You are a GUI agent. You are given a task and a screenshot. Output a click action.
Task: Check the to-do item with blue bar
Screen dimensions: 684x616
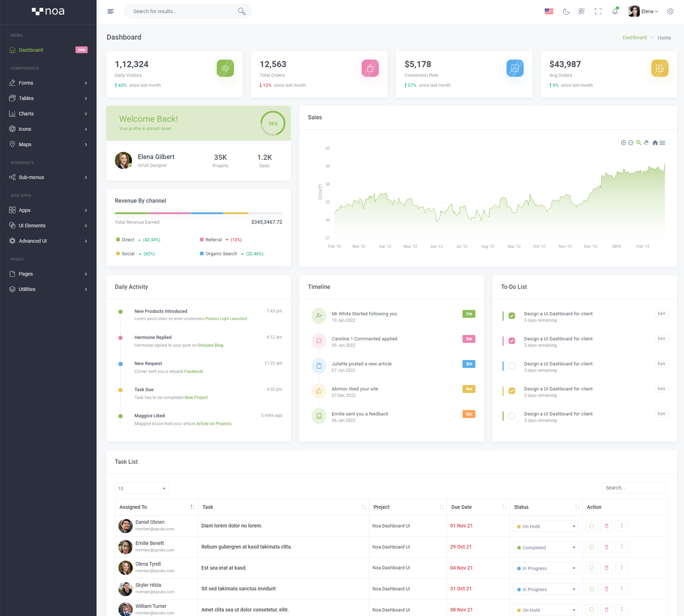pyautogui.click(x=512, y=366)
